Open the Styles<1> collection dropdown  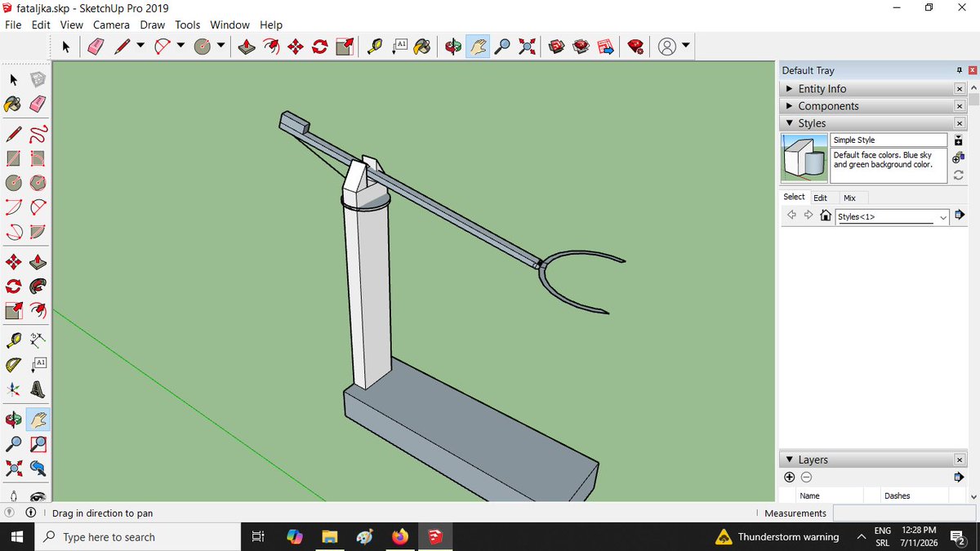(x=943, y=217)
